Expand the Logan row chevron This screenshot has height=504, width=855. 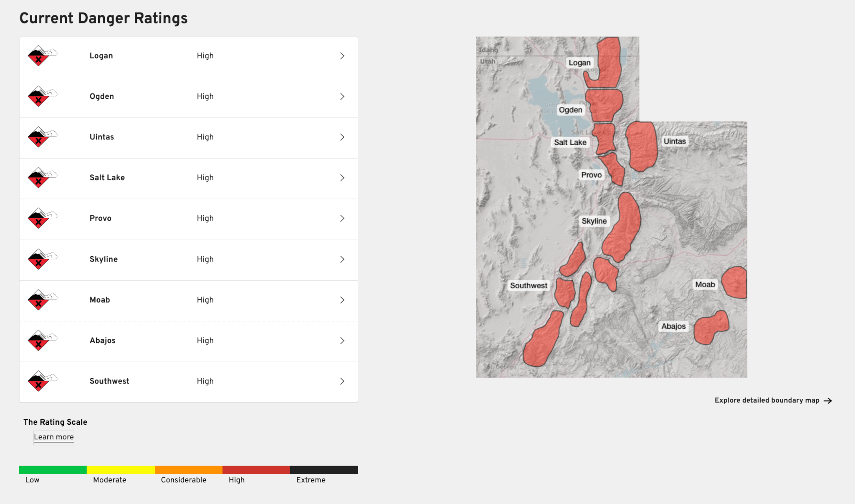pos(342,56)
